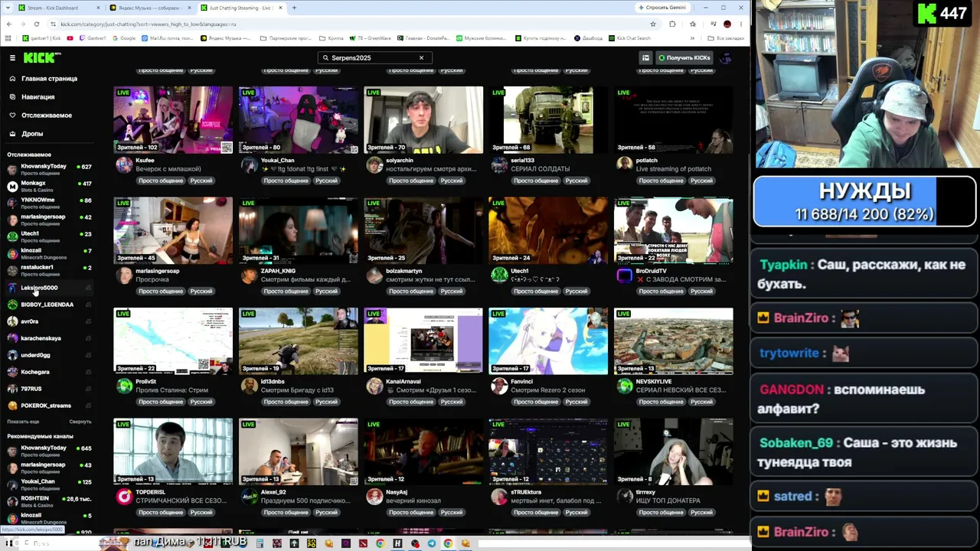This screenshot has height=551, width=980.
Task: Open the СЕРИАЛ СОЛДАТЫ stream thumbnail
Action: coord(548,120)
